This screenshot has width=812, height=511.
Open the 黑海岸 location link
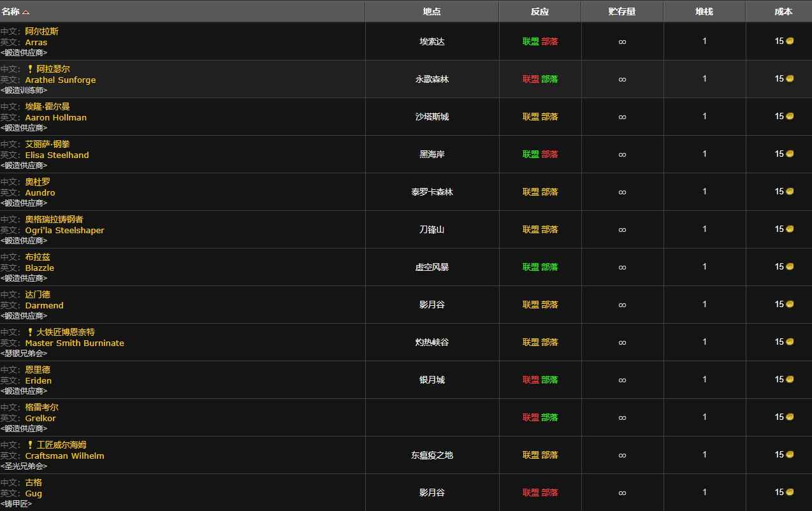[431, 154]
